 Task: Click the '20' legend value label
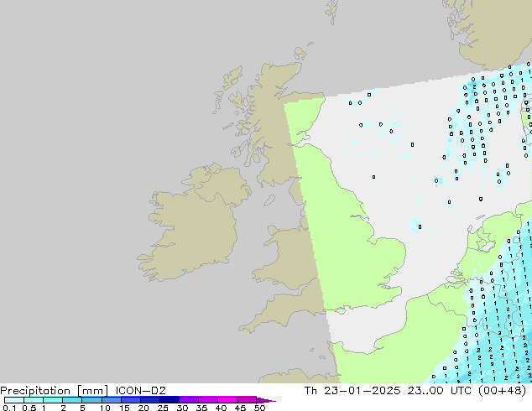[x=143, y=408]
